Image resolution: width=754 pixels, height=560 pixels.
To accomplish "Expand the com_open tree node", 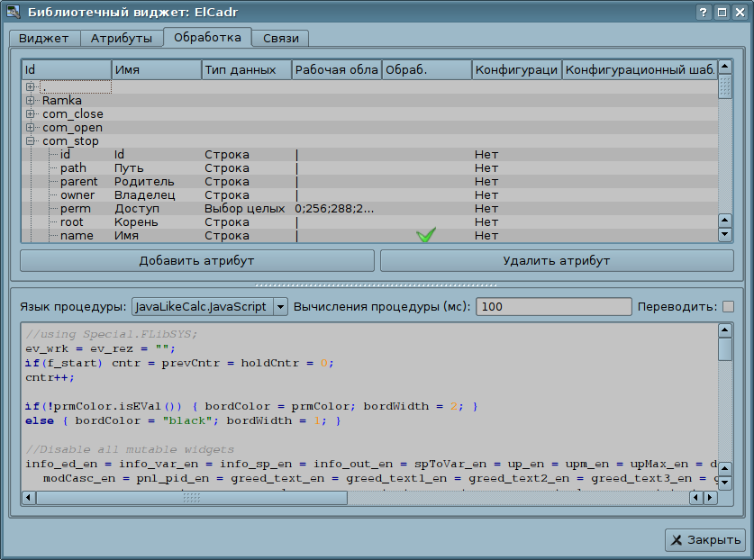I will (31, 128).
